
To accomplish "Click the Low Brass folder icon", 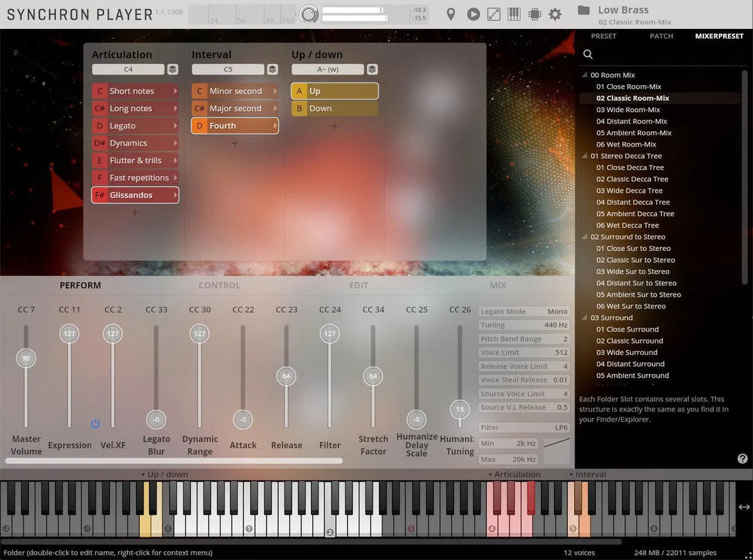I will click(584, 10).
